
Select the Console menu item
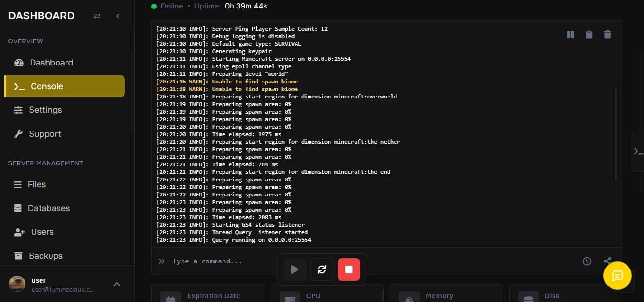tap(65, 86)
